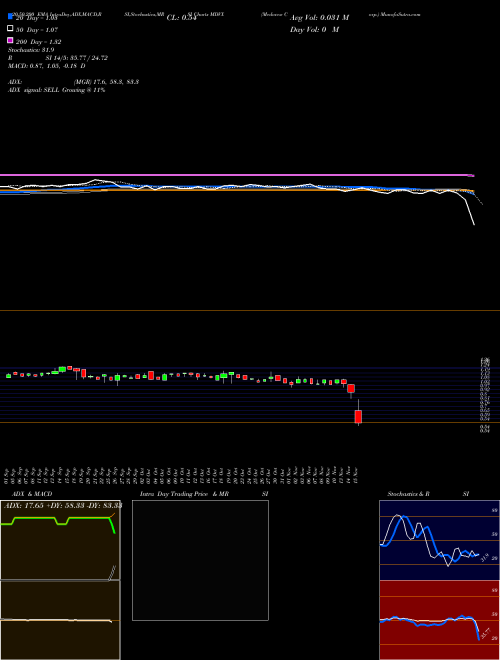Viewport: 500px width, 660px height.
Task: Click the 'ADX: 17.65 +DY: 58.33 -DY: 83.33' readout
Action: pos(63,506)
